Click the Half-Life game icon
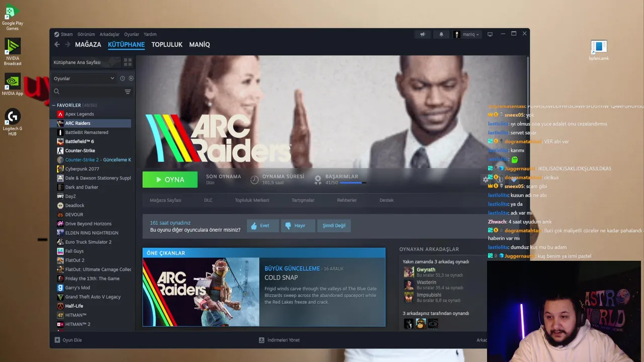 click(60, 306)
